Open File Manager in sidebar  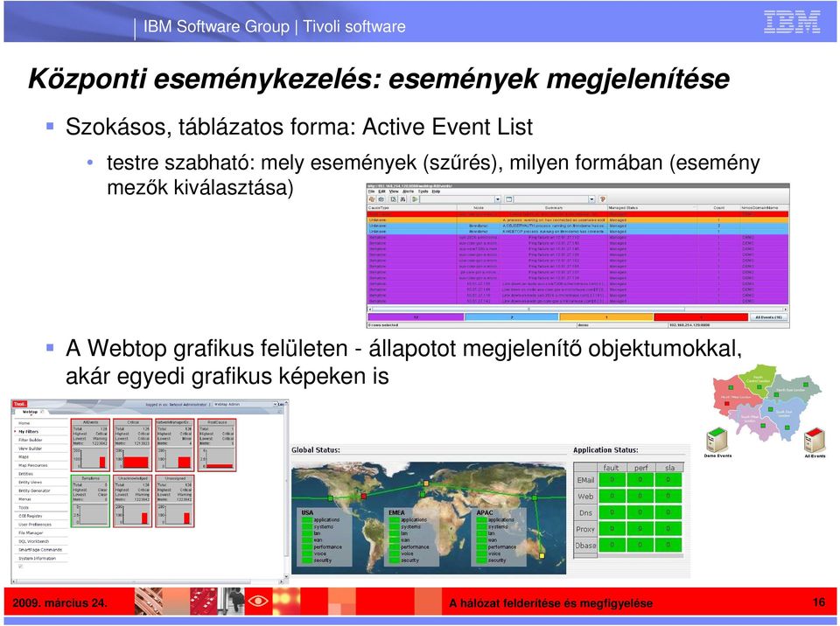31,533
